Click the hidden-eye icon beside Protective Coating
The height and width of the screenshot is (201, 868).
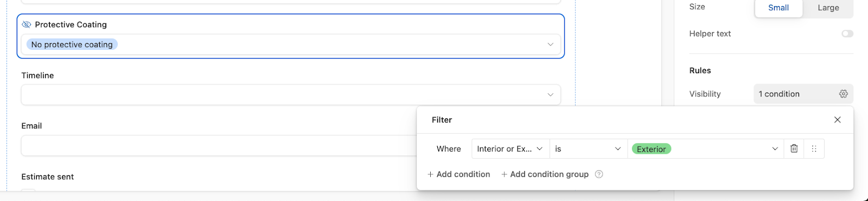coord(26,24)
